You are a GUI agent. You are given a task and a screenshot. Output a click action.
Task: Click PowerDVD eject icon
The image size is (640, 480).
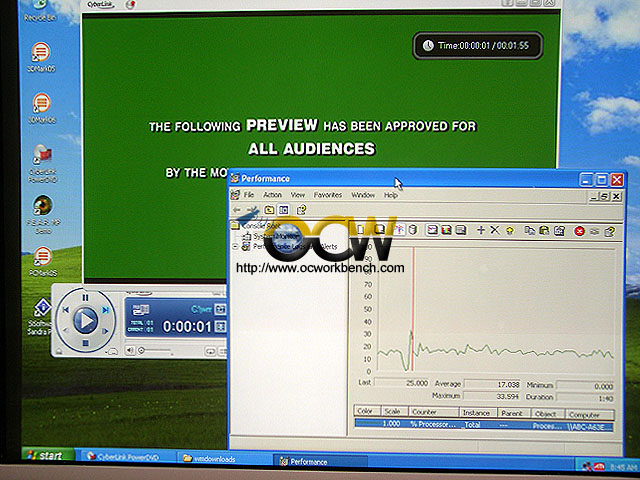[x=60, y=351]
